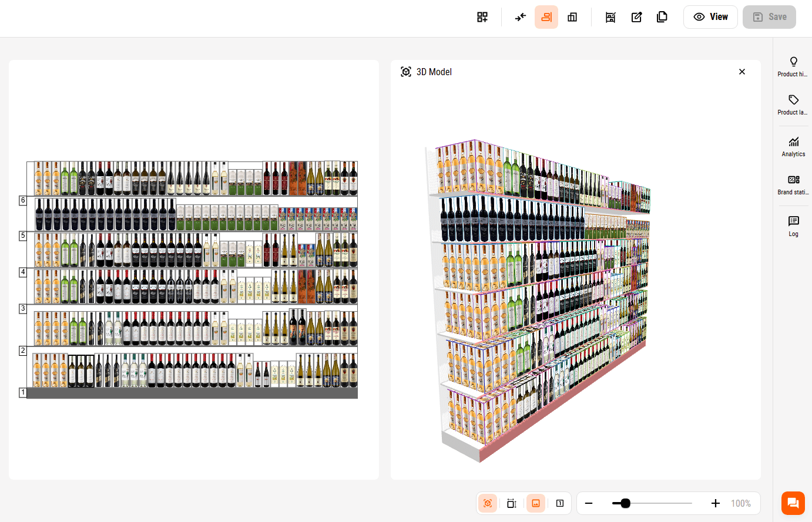Screen dimensions: 812x522
Task: Close the 3D Model panel
Action: click(742, 72)
